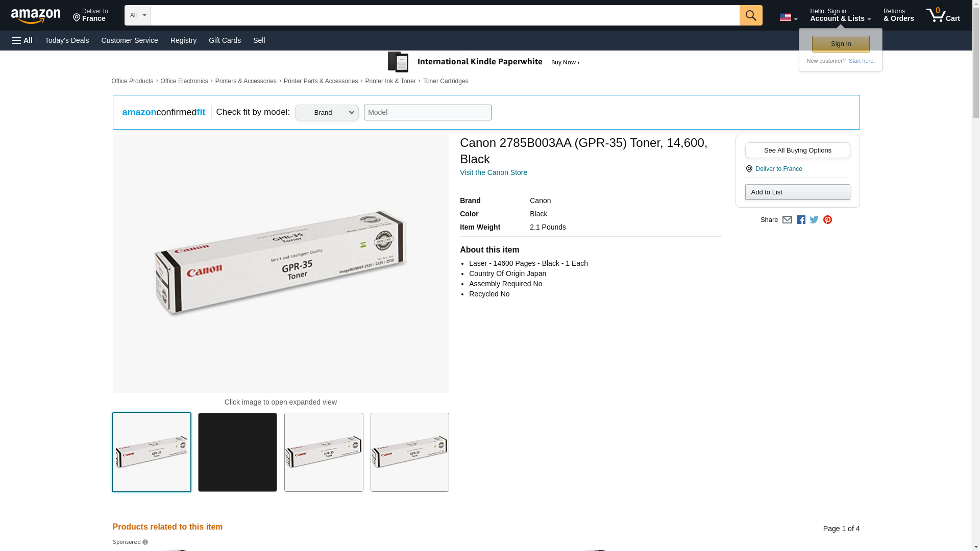
Task: Share on Facebook icon
Action: (x=801, y=220)
